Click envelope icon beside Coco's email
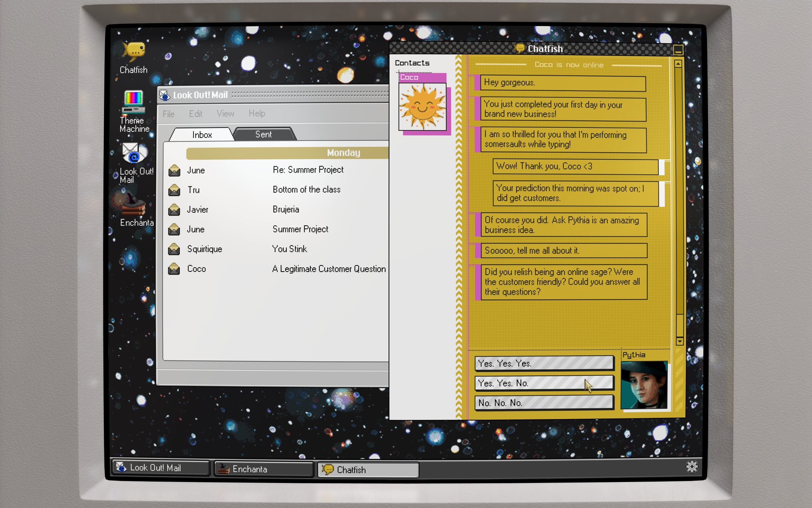 click(174, 269)
